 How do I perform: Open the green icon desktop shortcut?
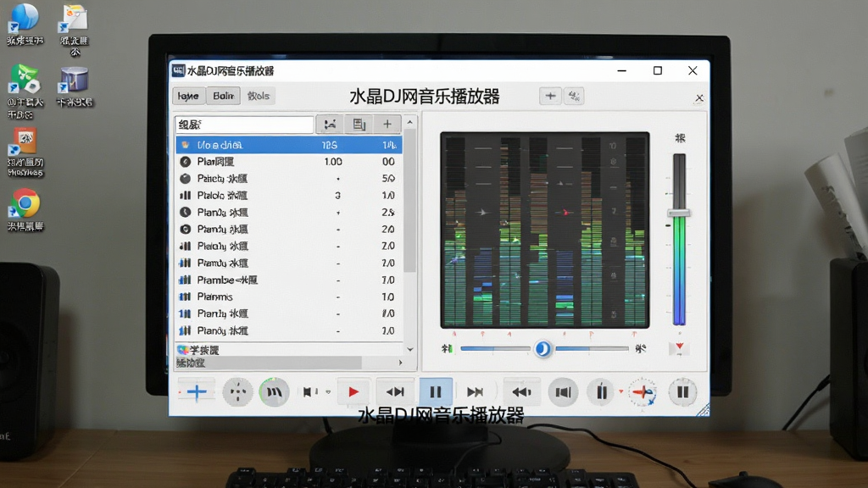25,91
